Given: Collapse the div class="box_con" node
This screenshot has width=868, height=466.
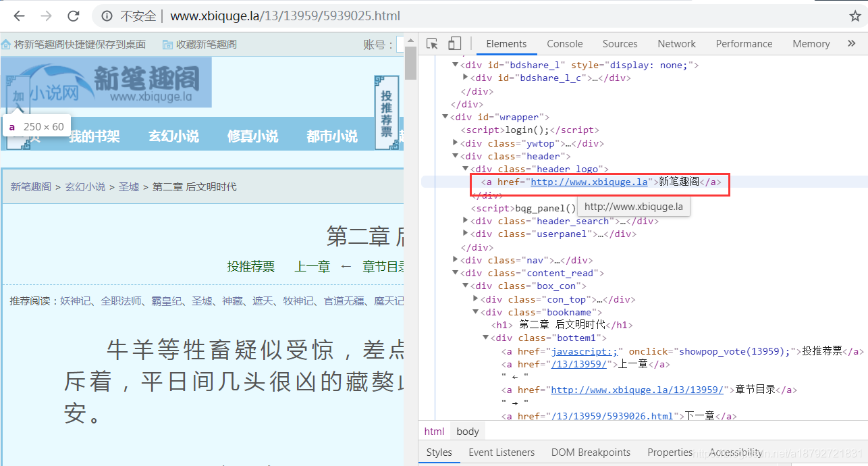Looking at the screenshot, I should pos(466,286).
